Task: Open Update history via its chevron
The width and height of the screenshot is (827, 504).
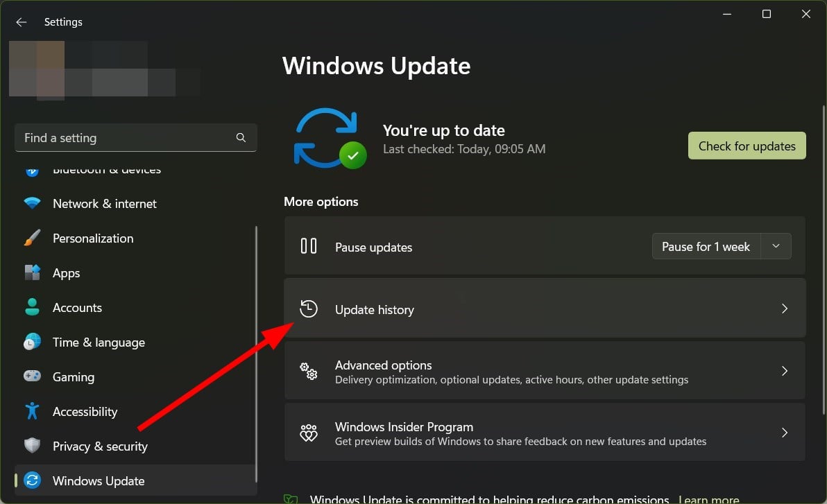Action: click(785, 309)
